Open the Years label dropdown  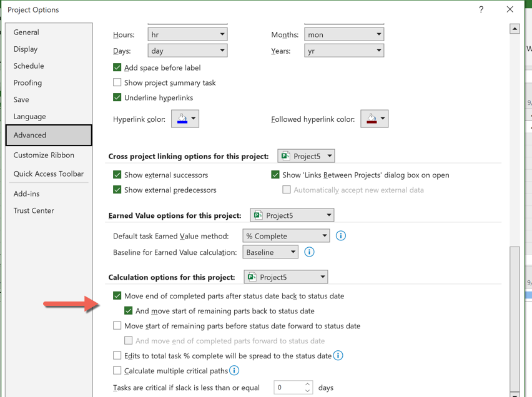[x=344, y=51]
